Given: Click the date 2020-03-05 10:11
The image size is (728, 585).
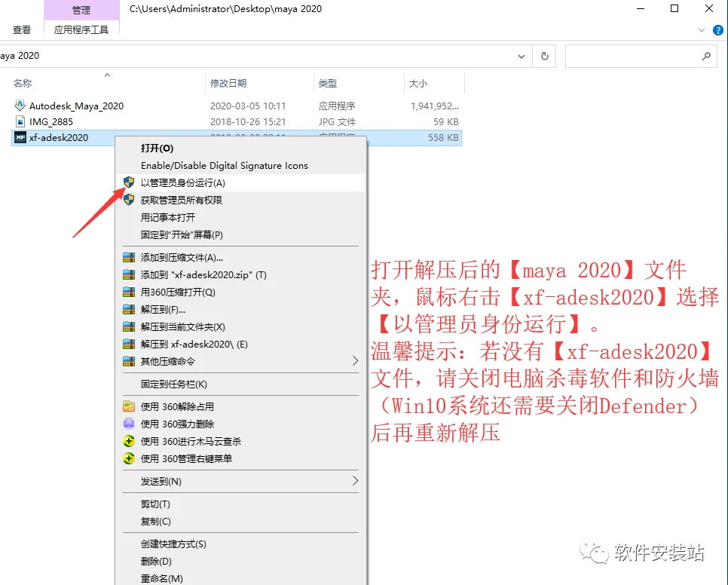Looking at the screenshot, I should coord(248,106).
